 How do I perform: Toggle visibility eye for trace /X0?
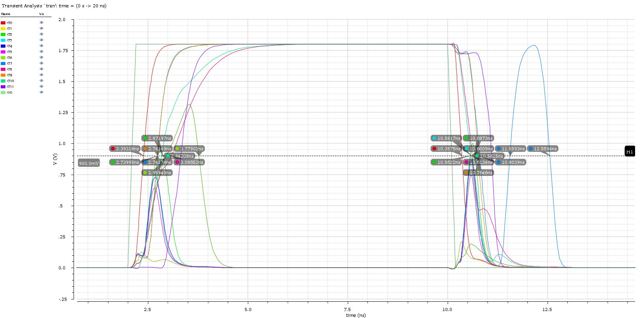coord(41,92)
